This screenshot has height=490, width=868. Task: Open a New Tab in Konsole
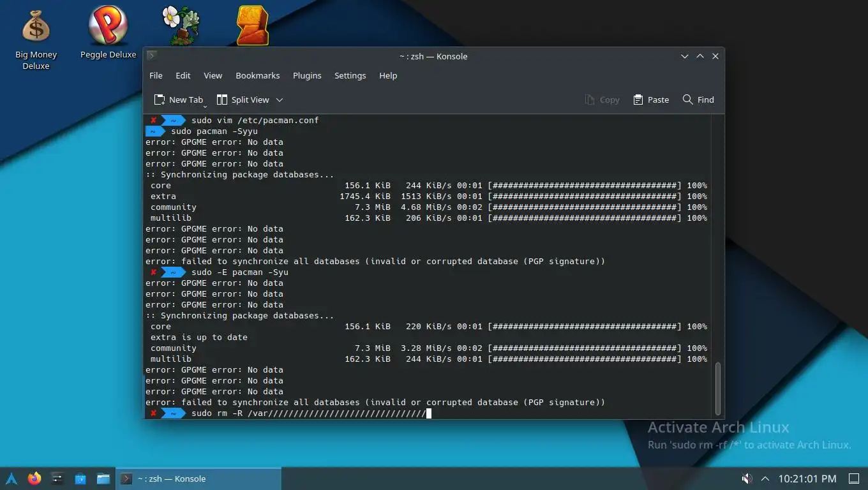click(179, 100)
